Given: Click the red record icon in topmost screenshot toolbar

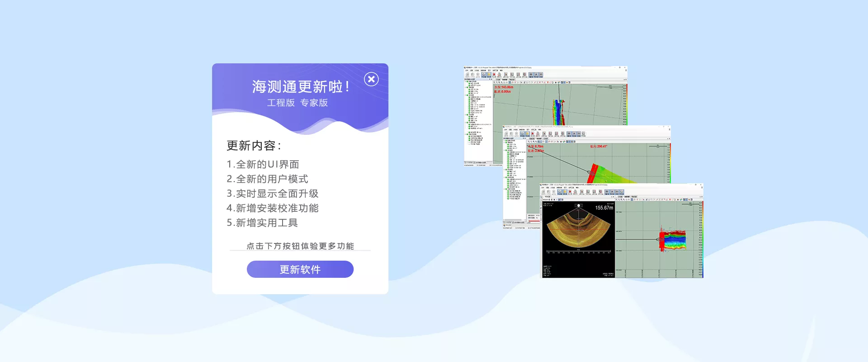Looking at the screenshot, I should click(494, 75).
